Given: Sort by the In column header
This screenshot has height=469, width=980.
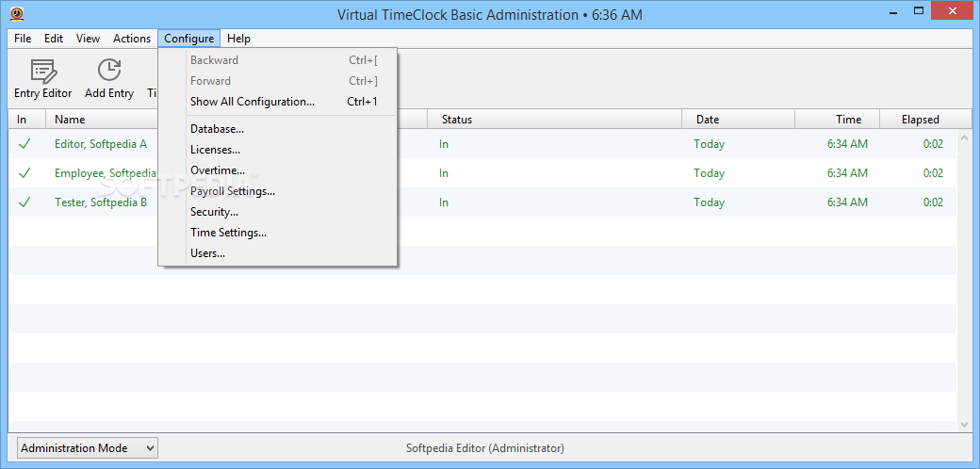Looking at the screenshot, I should (27, 120).
